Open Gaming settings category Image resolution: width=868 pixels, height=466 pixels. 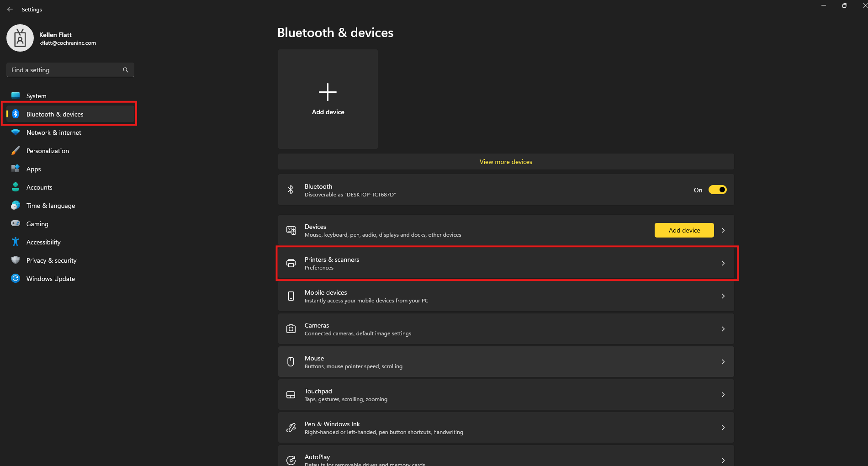[x=70, y=224]
